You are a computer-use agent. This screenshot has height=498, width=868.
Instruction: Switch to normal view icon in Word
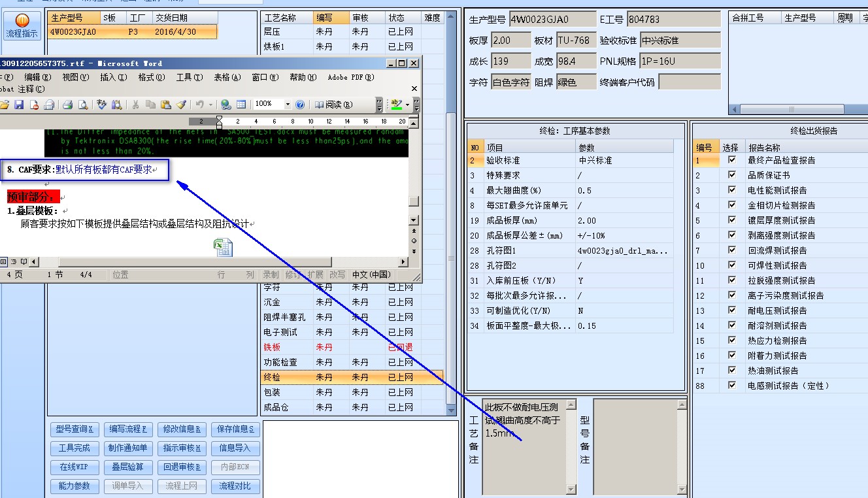pos(3,261)
